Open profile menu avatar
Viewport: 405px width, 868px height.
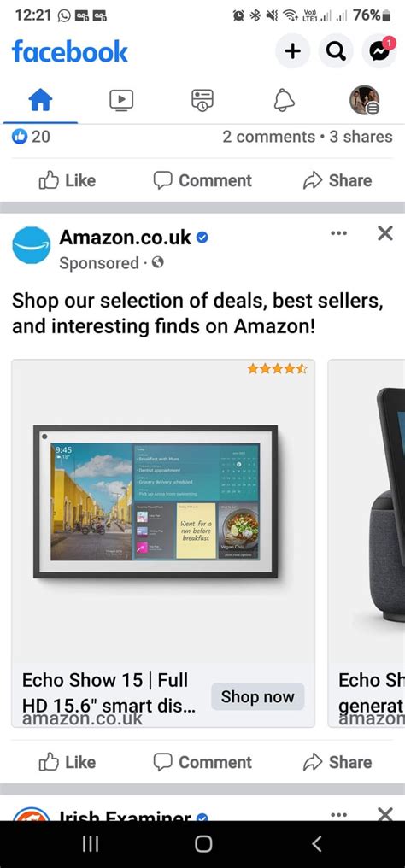(365, 100)
